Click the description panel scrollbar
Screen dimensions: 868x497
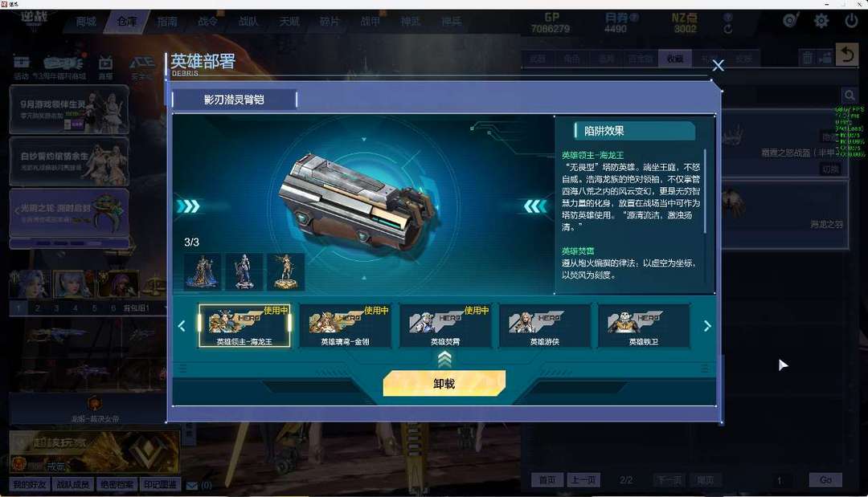(x=705, y=191)
